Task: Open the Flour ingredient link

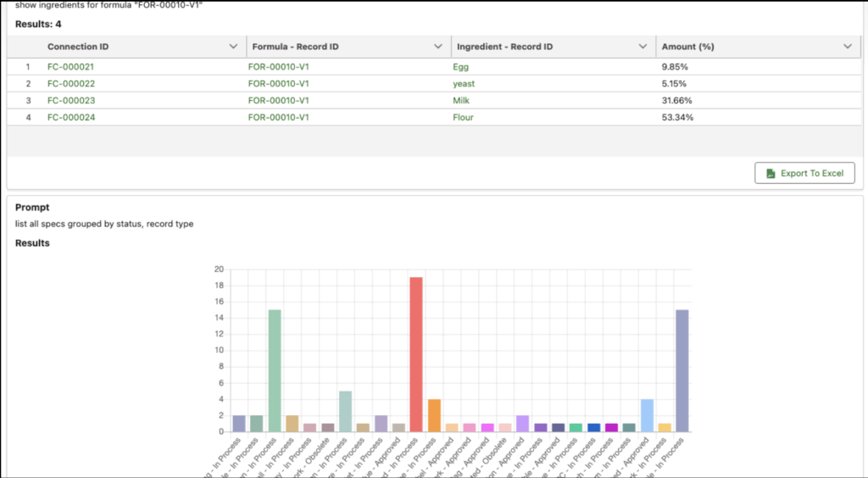Action: pyautogui.click(x=464, y=117)
